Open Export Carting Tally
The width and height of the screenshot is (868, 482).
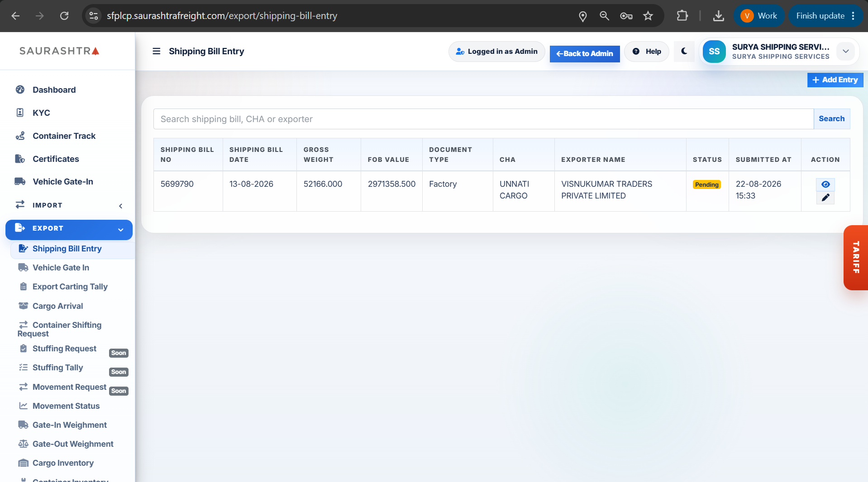(x=70, y=287)
